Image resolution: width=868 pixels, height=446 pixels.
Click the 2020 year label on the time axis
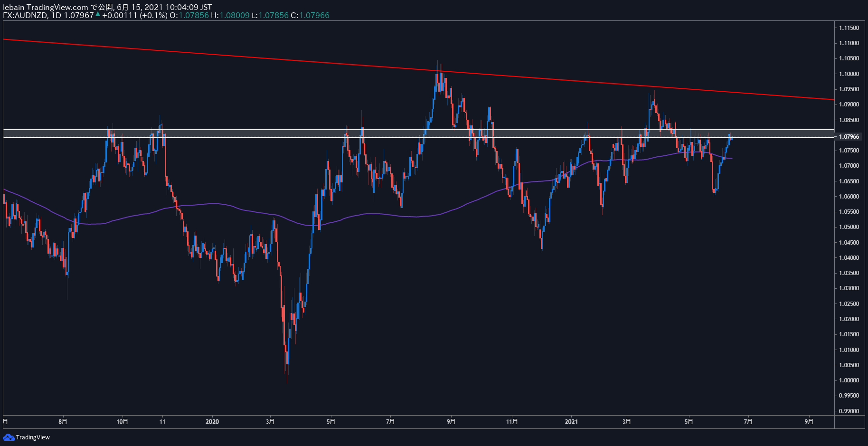[212, 422]
